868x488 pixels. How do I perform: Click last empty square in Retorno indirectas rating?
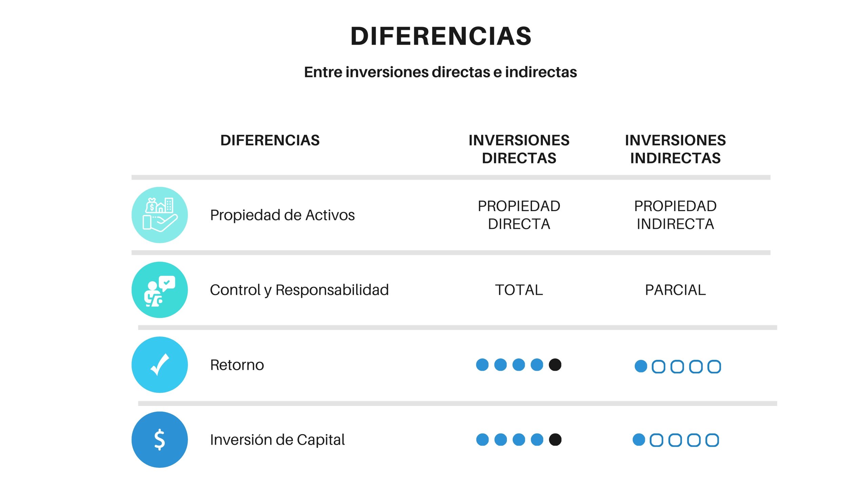point(714,367)
